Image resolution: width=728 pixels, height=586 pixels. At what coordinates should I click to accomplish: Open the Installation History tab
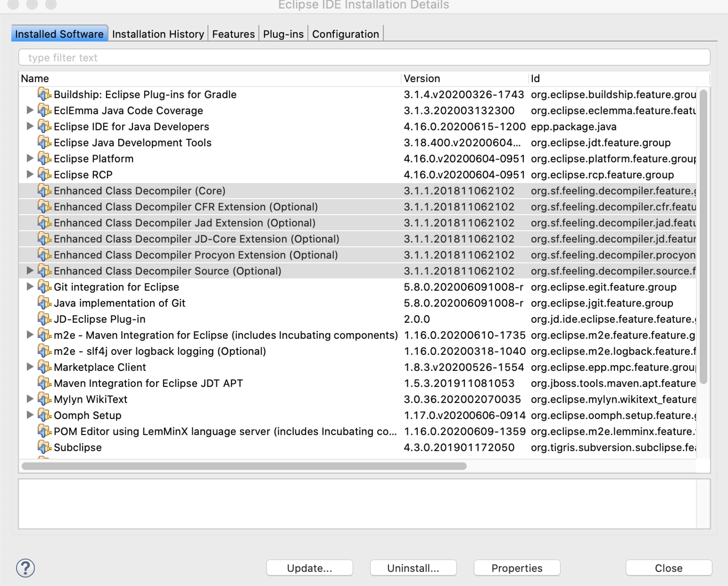(158, 34)
